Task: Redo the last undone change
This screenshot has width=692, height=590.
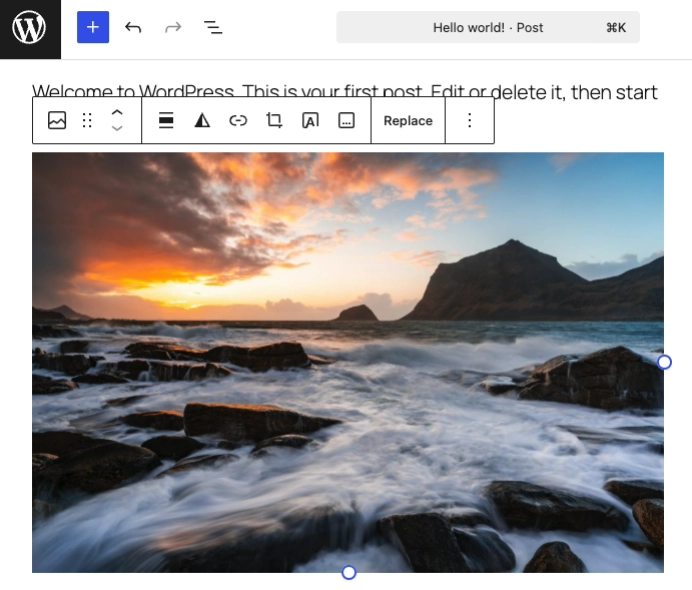Action: tap(173, 27)
